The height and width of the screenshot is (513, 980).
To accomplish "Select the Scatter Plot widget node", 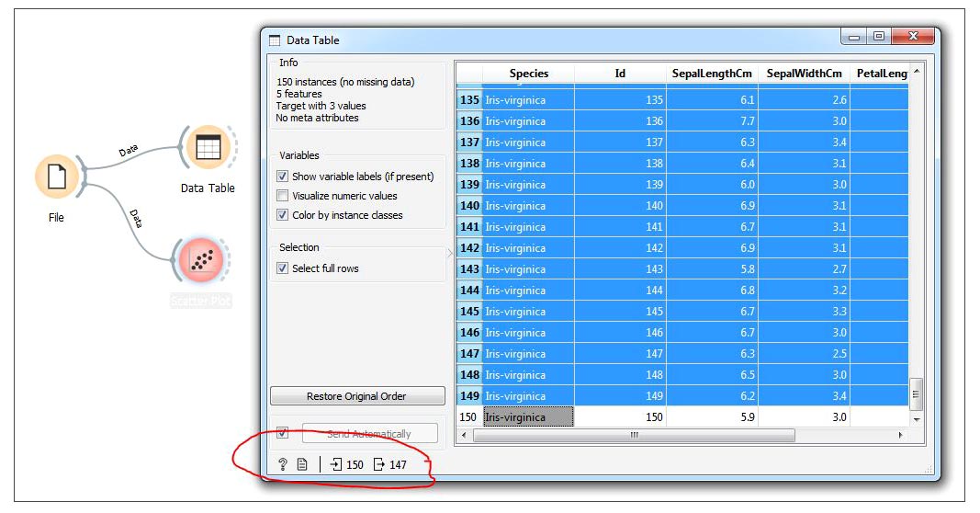I will tap(199, 260).
